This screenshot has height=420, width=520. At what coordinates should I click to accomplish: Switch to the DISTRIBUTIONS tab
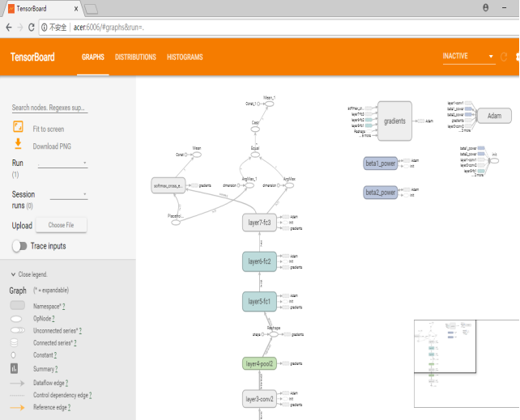tap(135, 57)
